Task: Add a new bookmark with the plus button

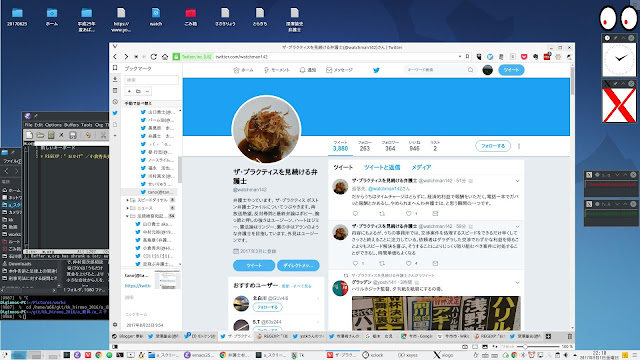Action: click(x=129, y=91)
